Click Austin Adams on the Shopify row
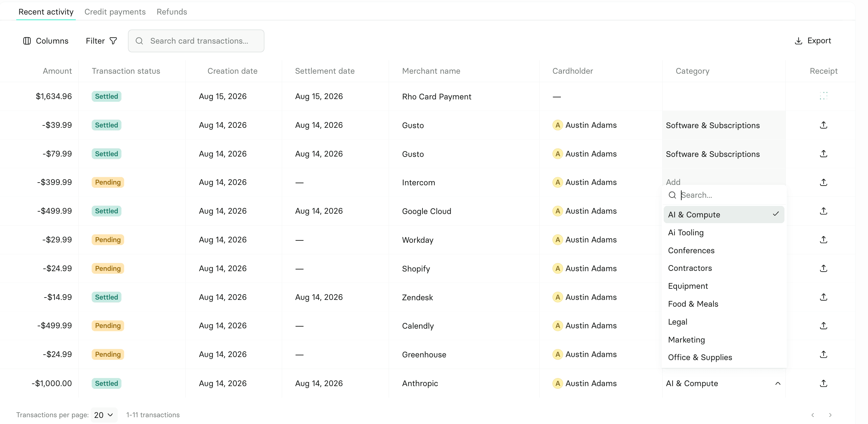868x424 pixels. pos(591,268)
